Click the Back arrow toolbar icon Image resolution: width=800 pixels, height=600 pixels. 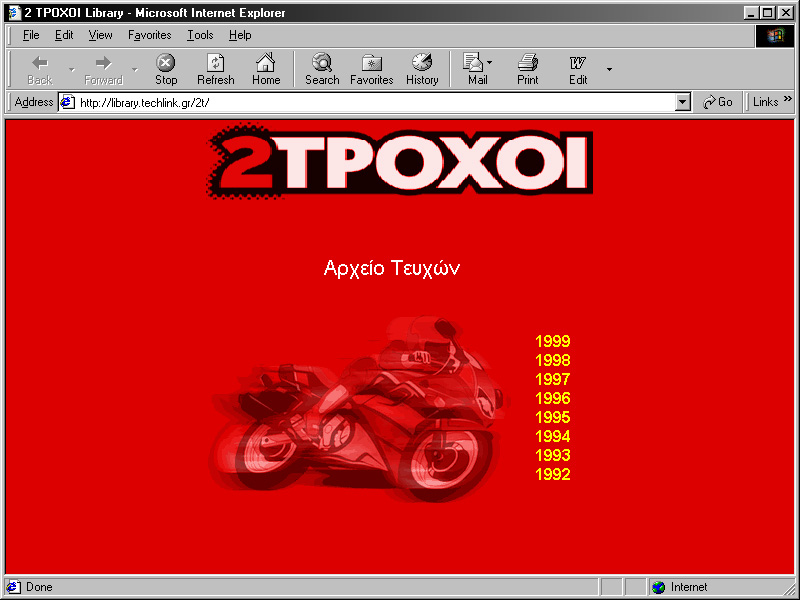coord(39,63)
